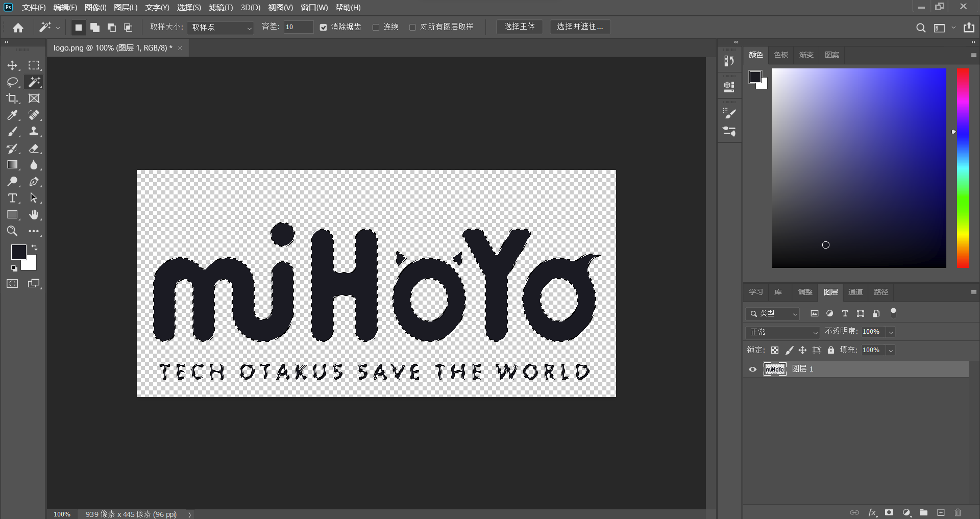Select the Rectangle shape tool
This screenshot has height=519, width=980.
point(13,215)
